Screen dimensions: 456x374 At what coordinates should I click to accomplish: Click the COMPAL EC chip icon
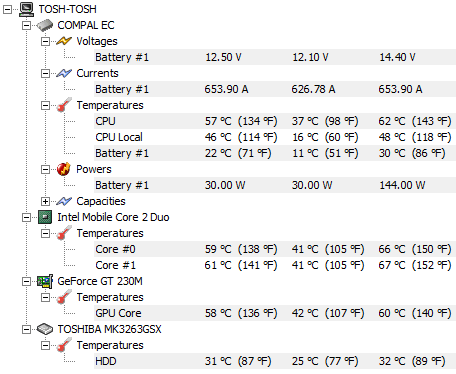point(45,25)
